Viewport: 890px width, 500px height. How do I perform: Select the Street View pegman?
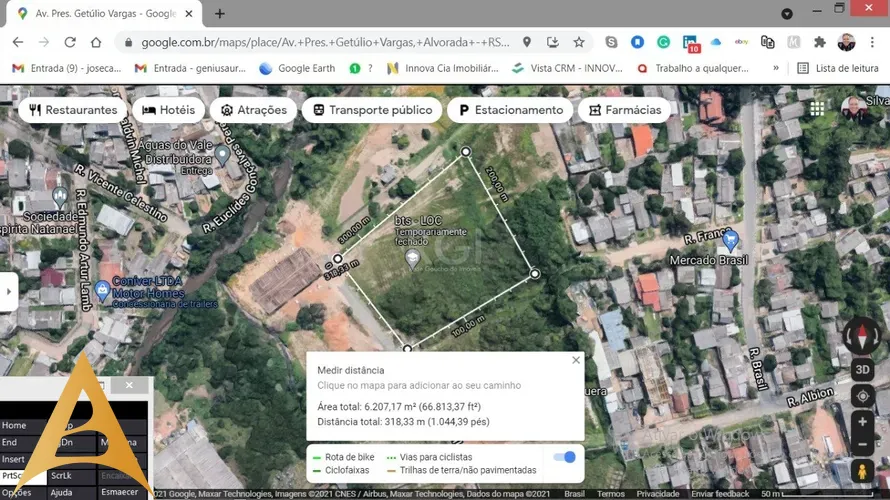[x=862, y=472]
